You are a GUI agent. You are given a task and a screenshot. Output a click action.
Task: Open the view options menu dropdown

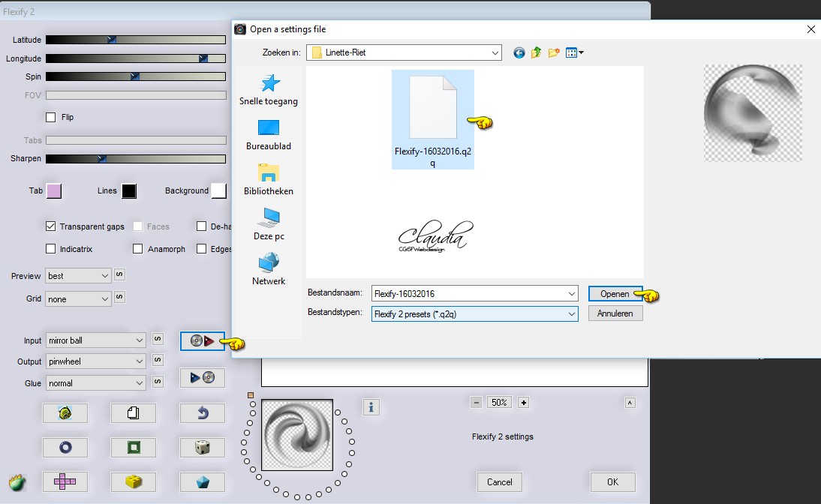click(575, 52)
